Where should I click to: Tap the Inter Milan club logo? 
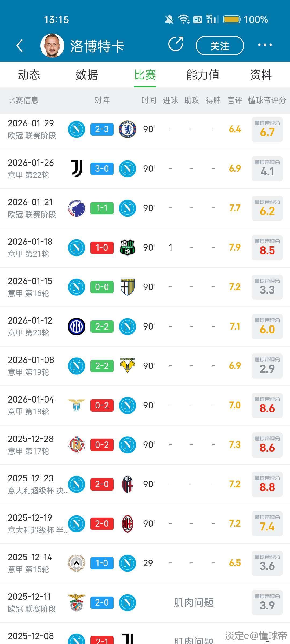click(x=77, y=327)
